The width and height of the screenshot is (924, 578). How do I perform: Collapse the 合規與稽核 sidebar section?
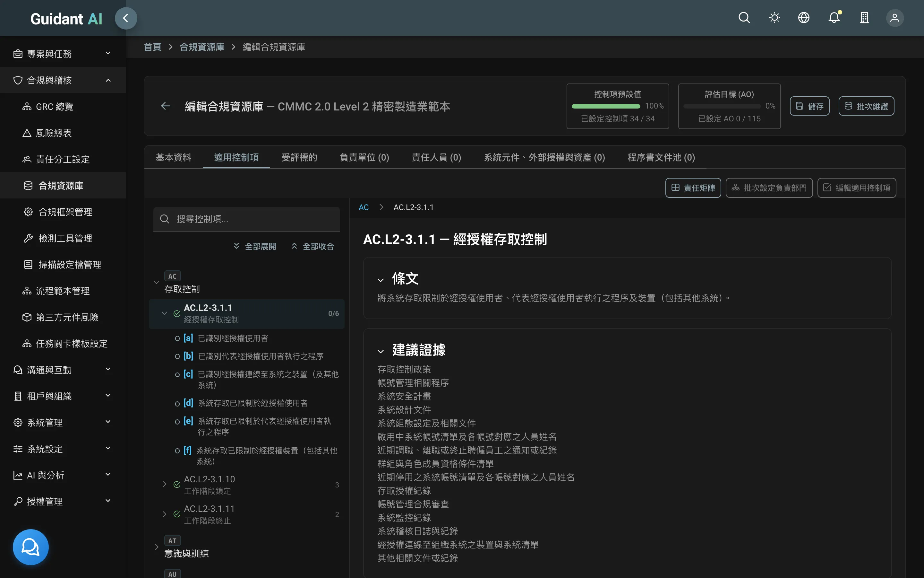click(x=63, y=80)
